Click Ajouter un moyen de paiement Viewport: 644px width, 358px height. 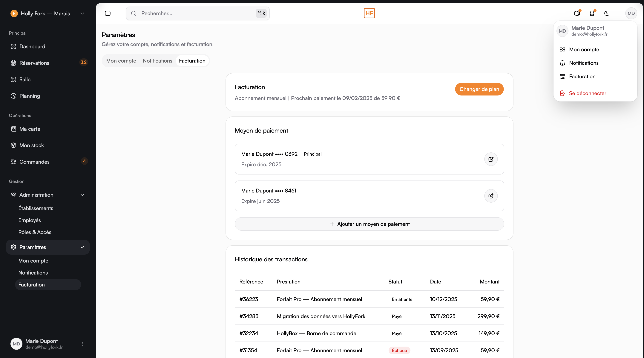point(369,224)
